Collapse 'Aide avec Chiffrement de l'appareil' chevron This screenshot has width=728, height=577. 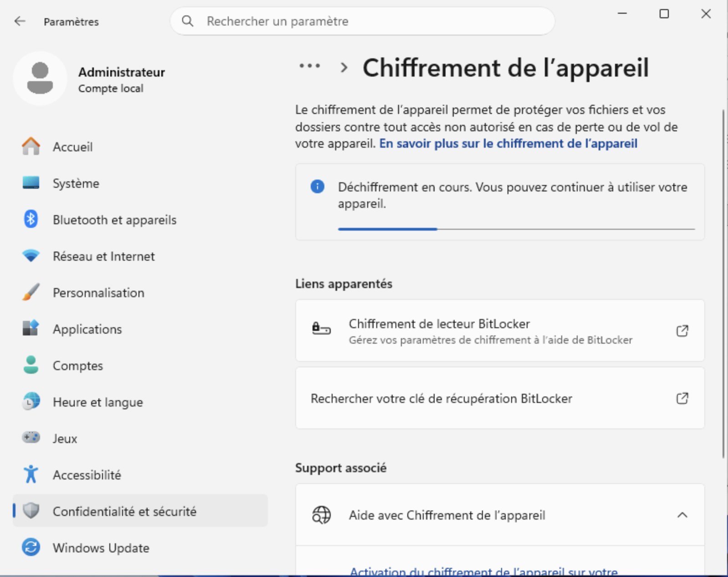point(682,515)
